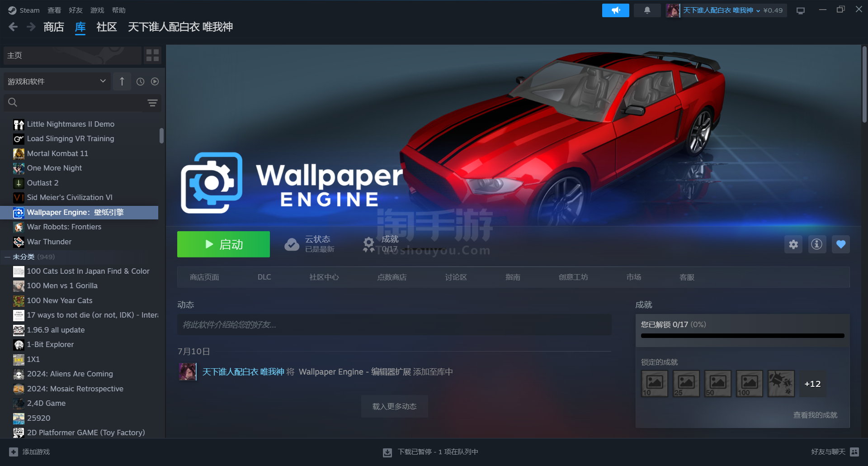This screenshot has height=466, width=868.
Task: Open the 点数商店 link
Action: coord(392,277)
